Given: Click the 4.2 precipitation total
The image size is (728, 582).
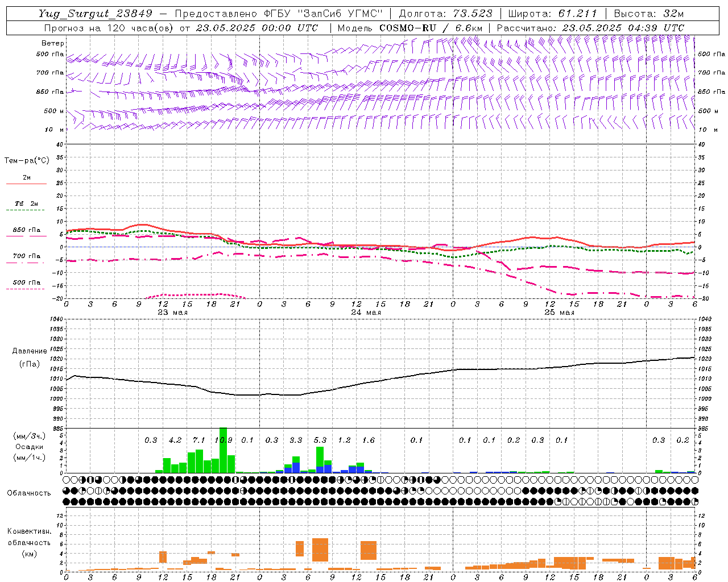Looking at the screenshot, I should click(175, 440).
